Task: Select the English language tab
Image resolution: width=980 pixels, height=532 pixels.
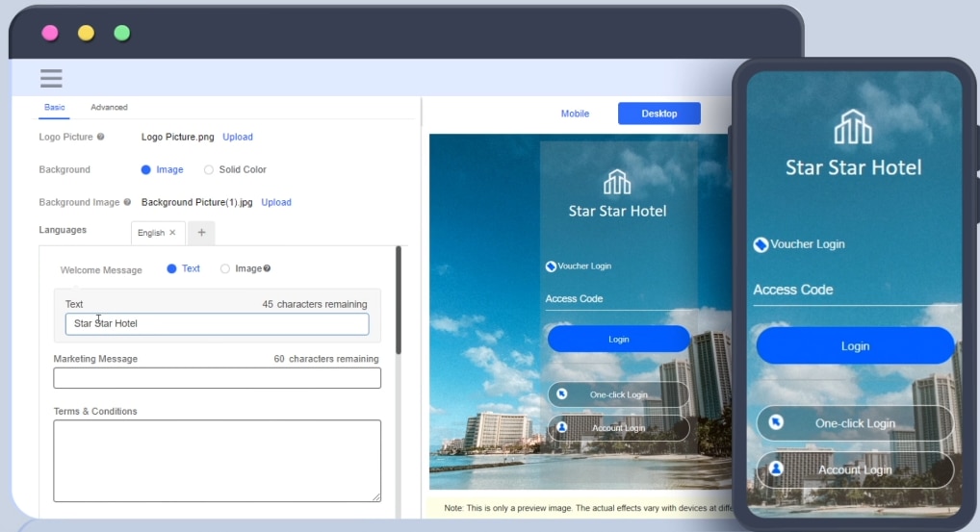Action: (x=151, y=232)
